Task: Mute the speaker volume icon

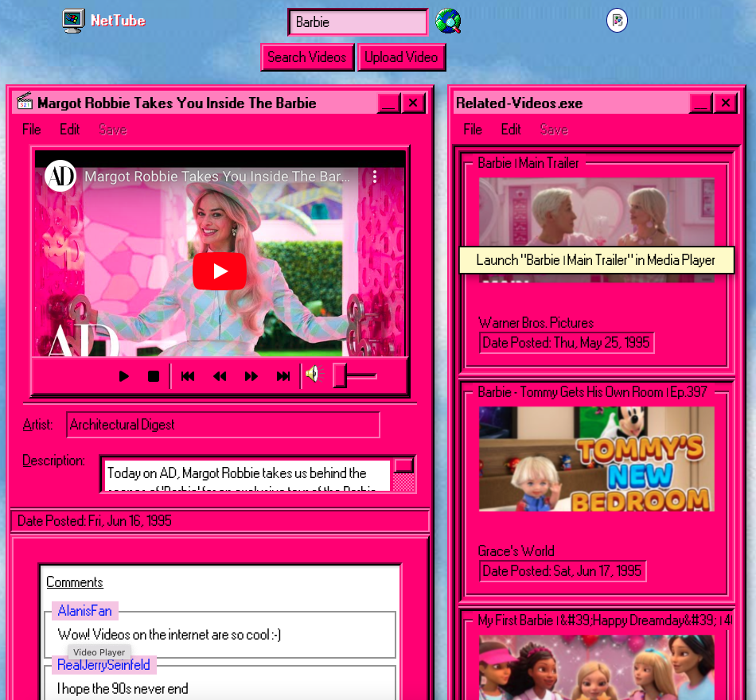Action: pyautogui.click(x=314, y=374)
